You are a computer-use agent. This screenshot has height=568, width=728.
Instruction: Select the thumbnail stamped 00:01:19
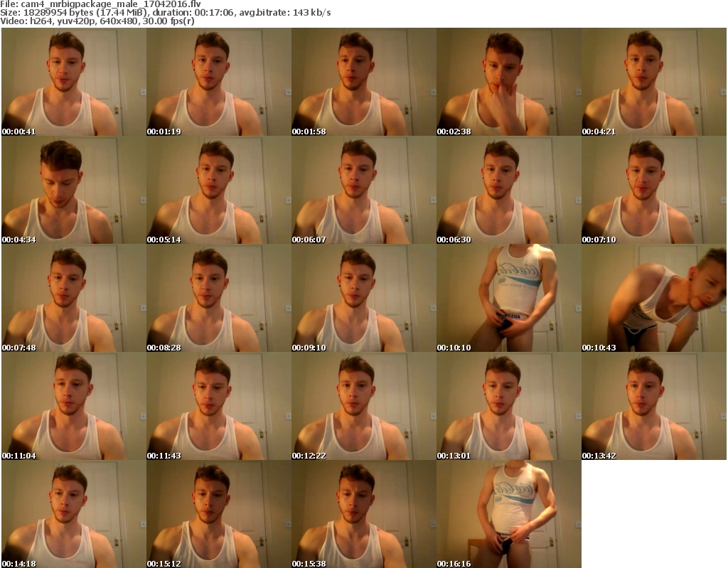tap(219, 82)
